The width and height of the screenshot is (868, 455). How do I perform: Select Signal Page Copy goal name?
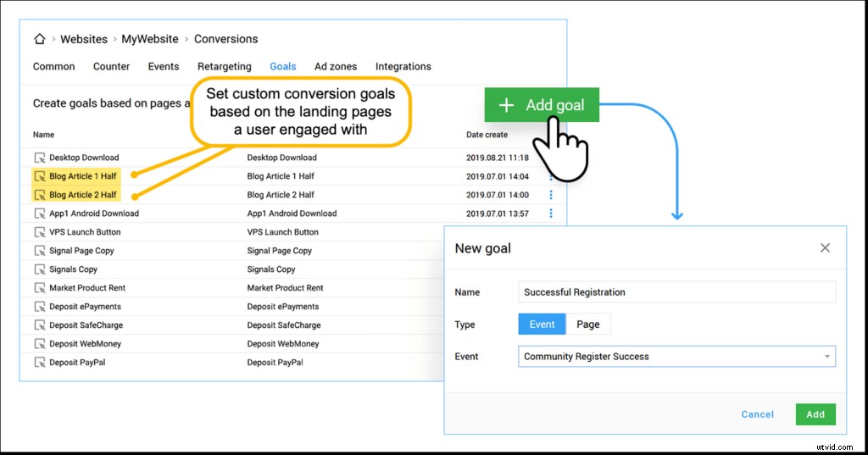(x=81, y=251)
